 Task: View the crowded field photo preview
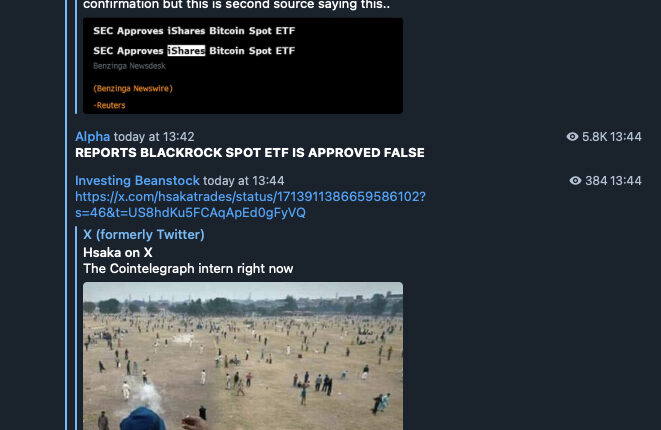(x=243, y=356)
